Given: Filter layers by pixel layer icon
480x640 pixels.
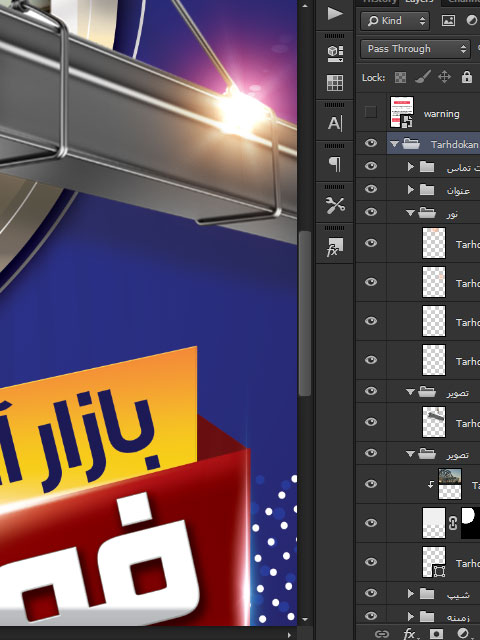Looking at the screenshot, I should click(448, 21).
